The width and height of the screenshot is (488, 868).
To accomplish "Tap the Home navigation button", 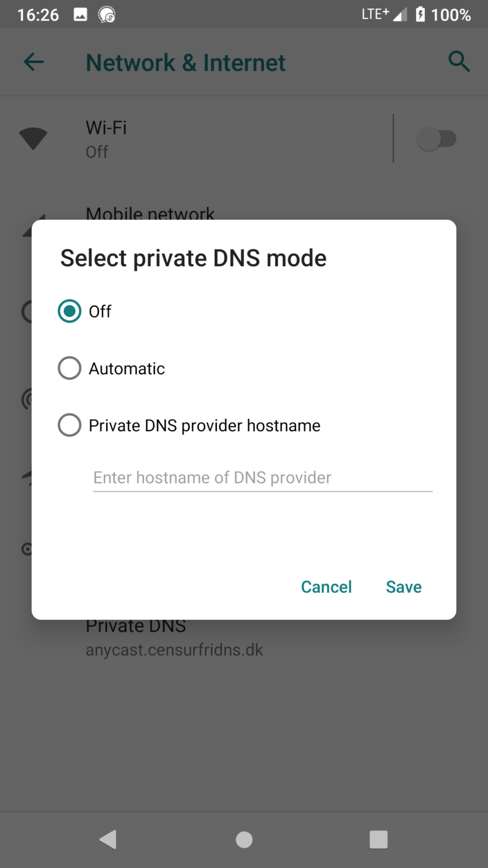I will pyautogui.click(x=244, y=840).
